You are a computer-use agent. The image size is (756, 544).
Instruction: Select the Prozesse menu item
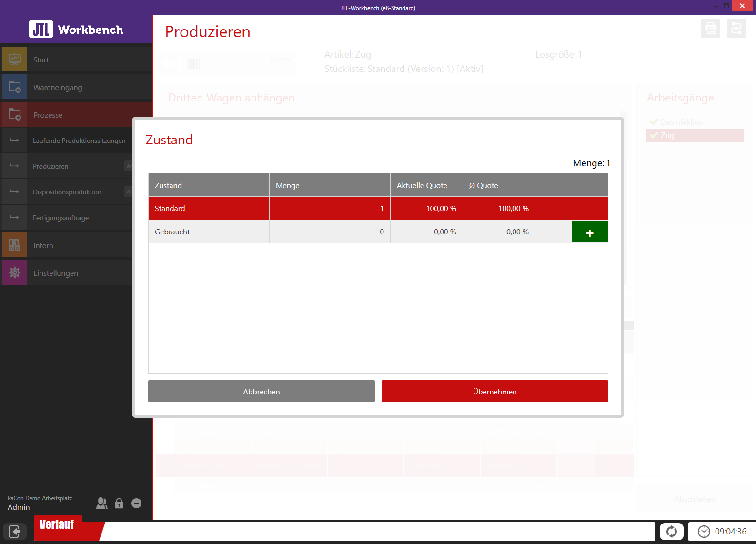click(x=48, y=115)
